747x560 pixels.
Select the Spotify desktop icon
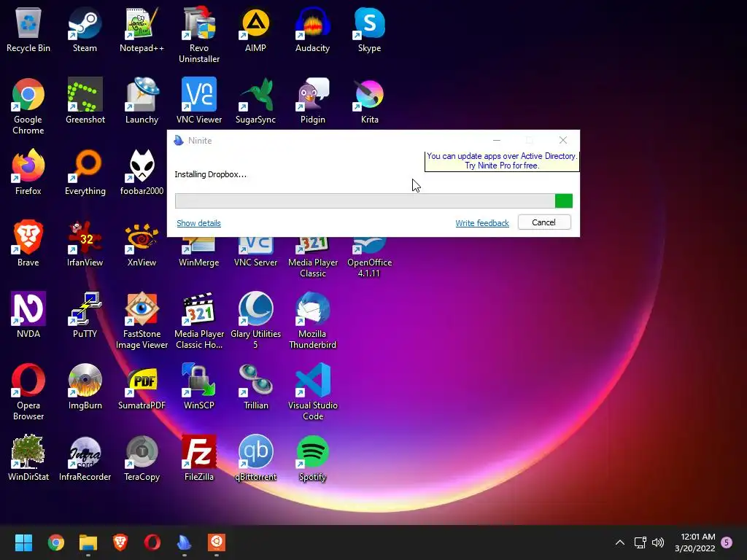point(312,458)
